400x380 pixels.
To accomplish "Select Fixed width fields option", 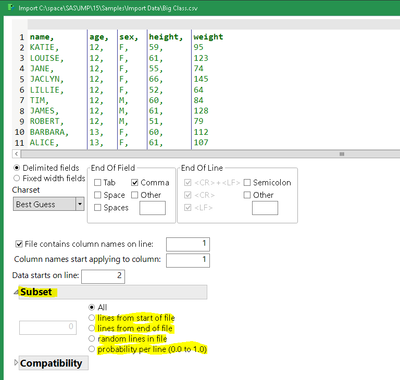I will click(x=16, y=178).
